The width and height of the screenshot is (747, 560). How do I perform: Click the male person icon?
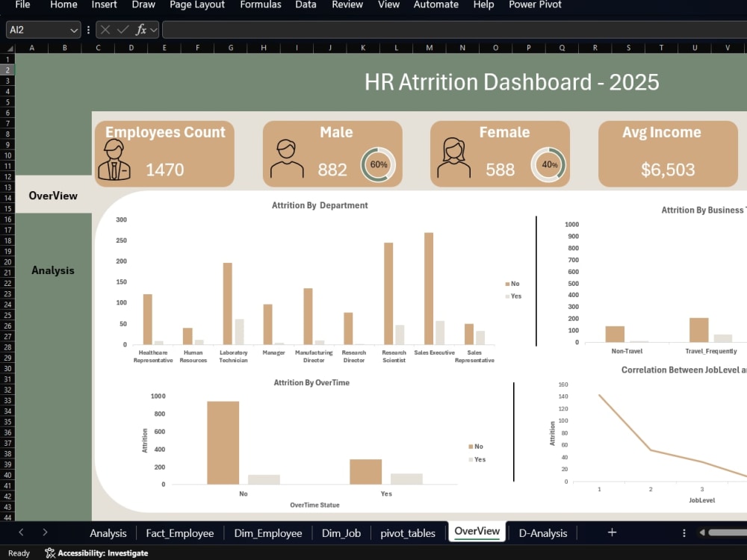(x=287, y=159)
